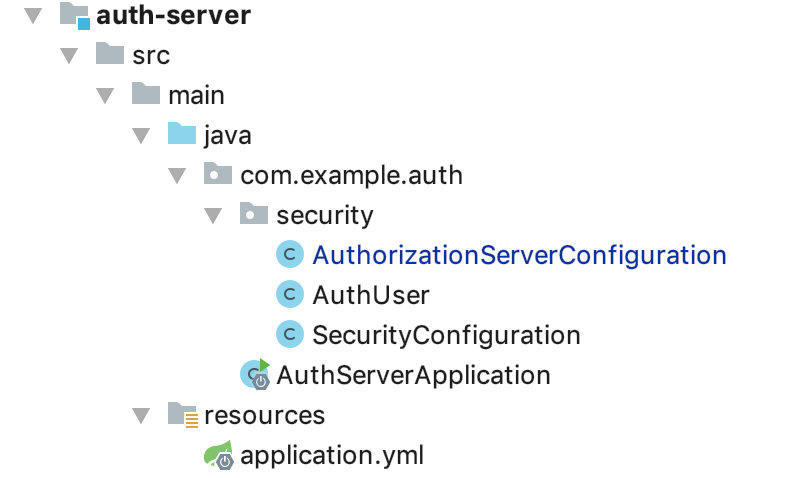Click the security package icon
The width and height of the screenshot is (792, 478).
click(254, 215)
